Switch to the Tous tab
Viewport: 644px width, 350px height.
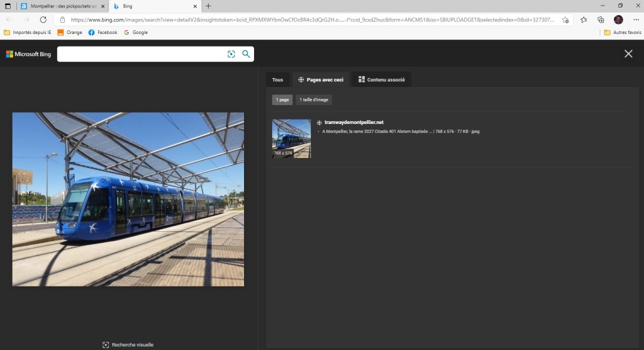pyautogui.click(x=277, y=80)
